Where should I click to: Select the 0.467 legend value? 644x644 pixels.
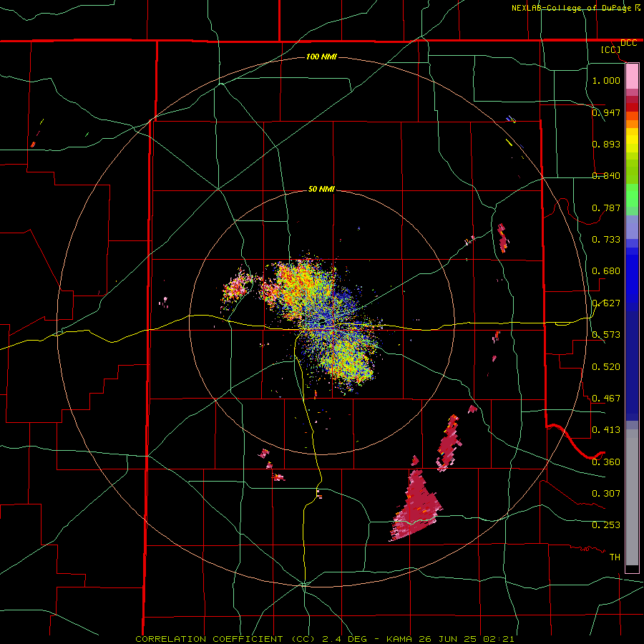point(606,399)
